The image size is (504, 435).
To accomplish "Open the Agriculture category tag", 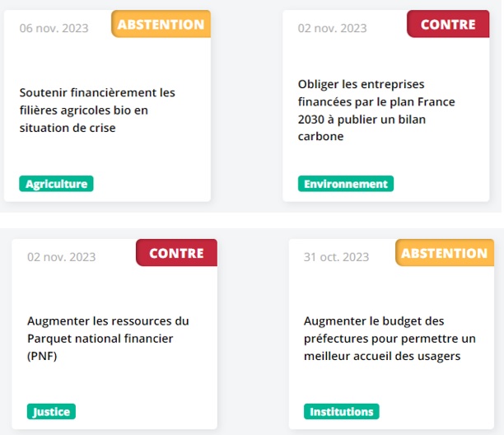I will 56,184.
